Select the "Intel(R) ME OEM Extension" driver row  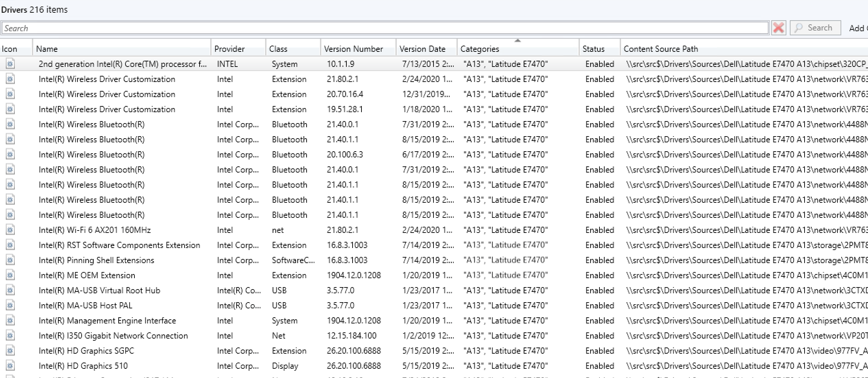tap(87, 275)
